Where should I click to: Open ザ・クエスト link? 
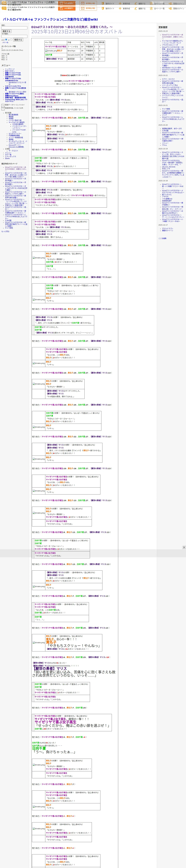[13, 151]
